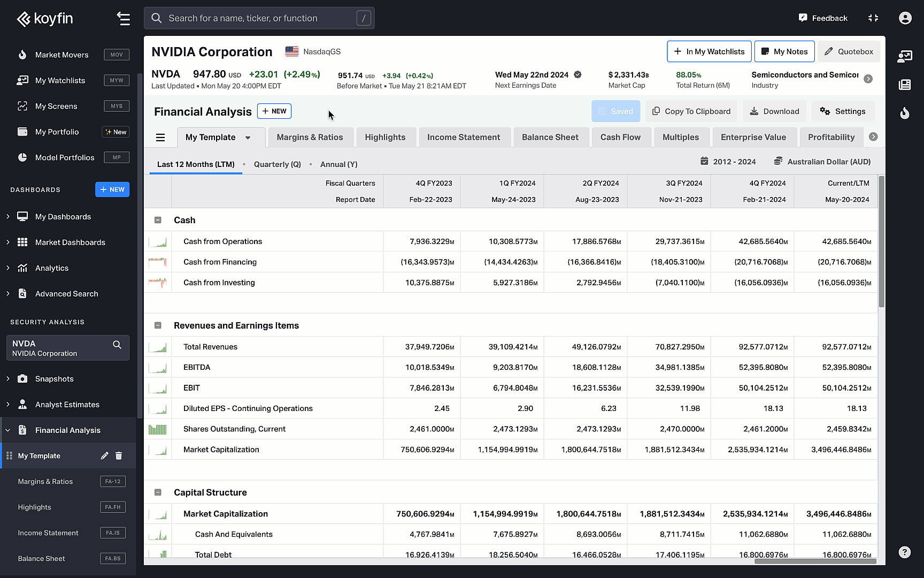The image size is (924, 578).
Task: Open the Quotebox
Action: [849, 51]
